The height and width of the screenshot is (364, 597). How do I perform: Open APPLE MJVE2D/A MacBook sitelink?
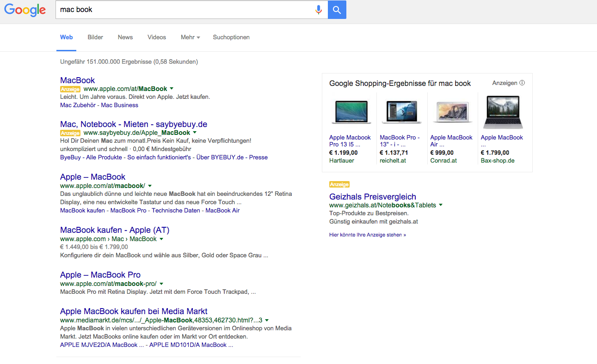tap(101, 345)
